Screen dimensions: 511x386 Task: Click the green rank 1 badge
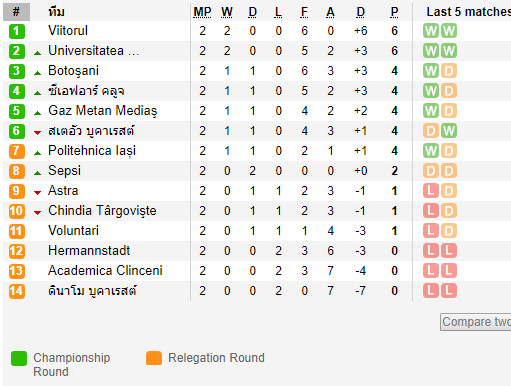tap(16, 31)
